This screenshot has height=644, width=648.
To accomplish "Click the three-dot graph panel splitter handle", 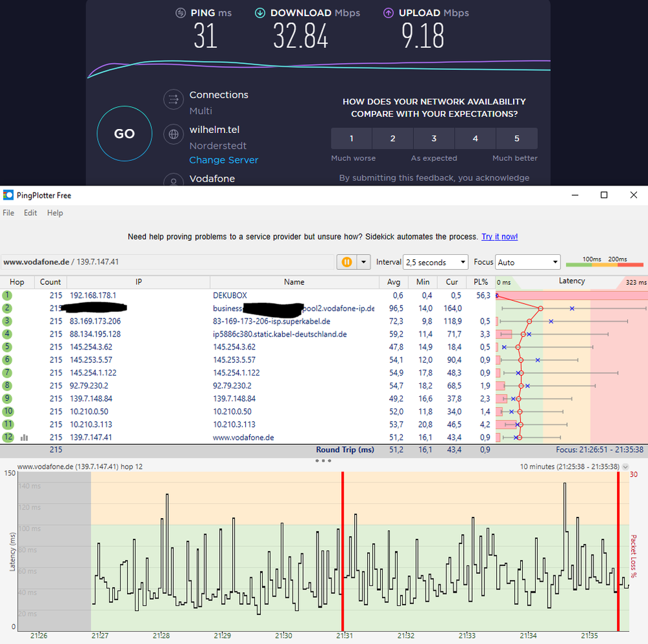I will coord(323,460).
